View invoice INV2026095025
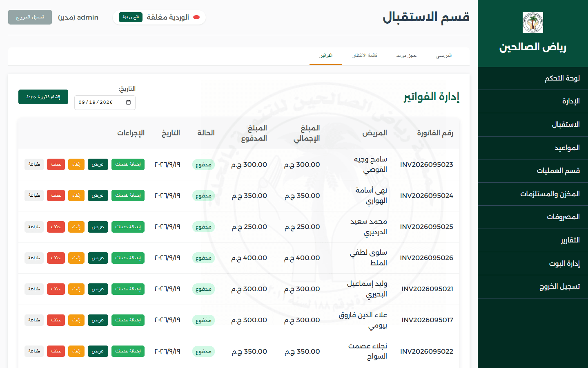Screen dimensions: 588x368 click(x=98, y=227)
